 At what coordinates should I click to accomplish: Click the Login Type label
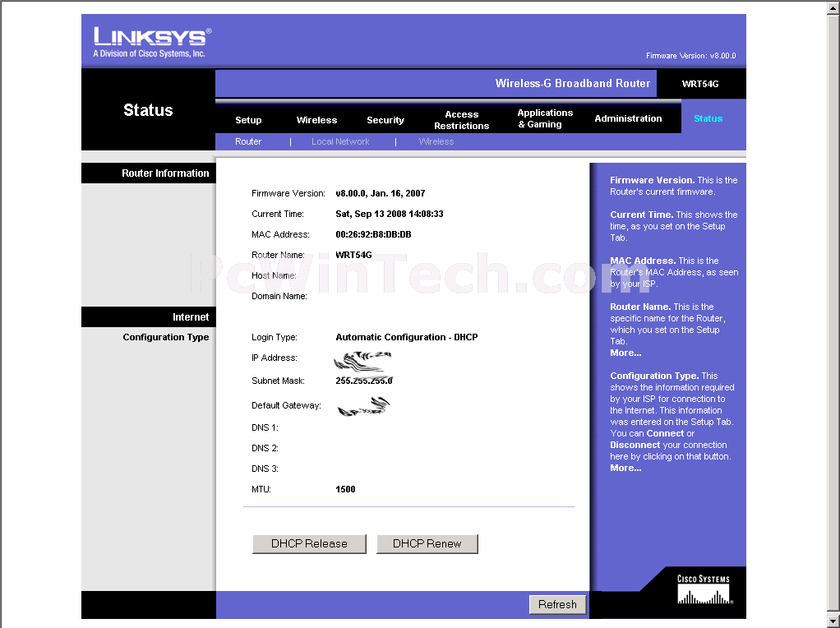275,337
